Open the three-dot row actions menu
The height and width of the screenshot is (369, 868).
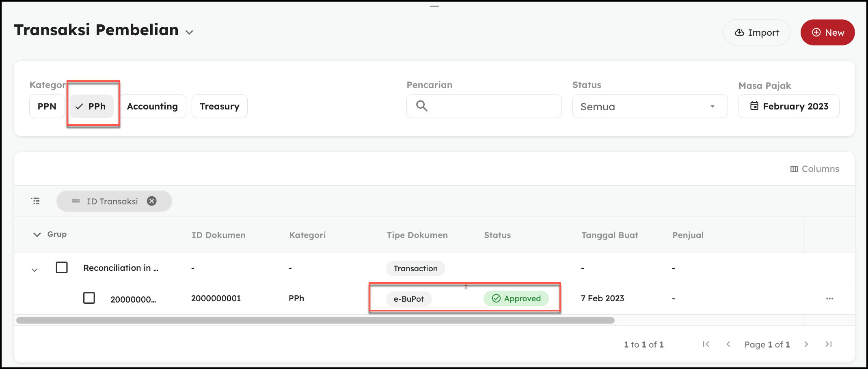(829, 298)
